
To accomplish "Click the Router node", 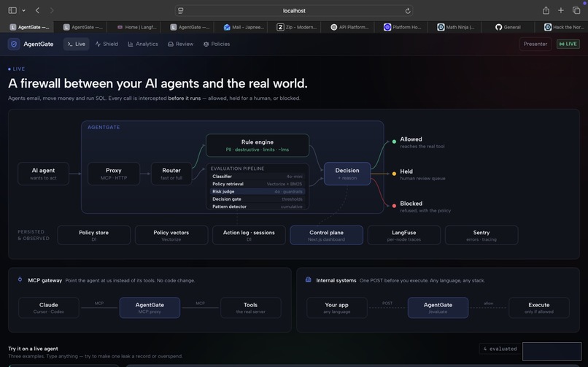I will coord(171,174).
